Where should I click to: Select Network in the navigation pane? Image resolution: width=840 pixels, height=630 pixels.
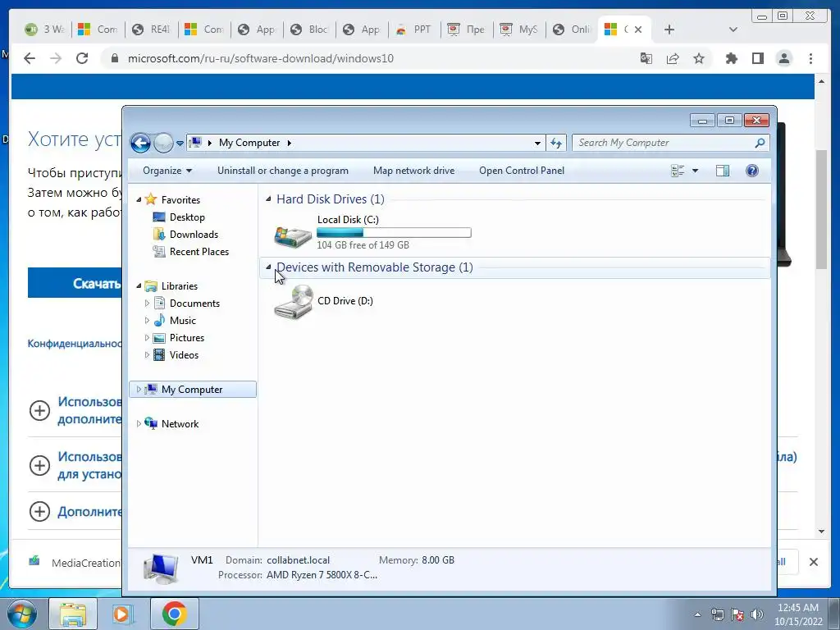point(180,424)
